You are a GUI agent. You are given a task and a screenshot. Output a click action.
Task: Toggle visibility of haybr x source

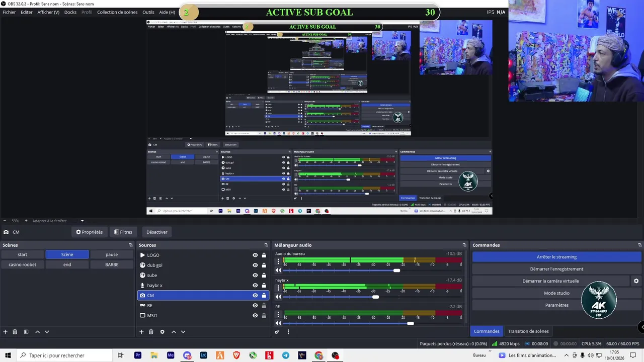click(255, 286)
